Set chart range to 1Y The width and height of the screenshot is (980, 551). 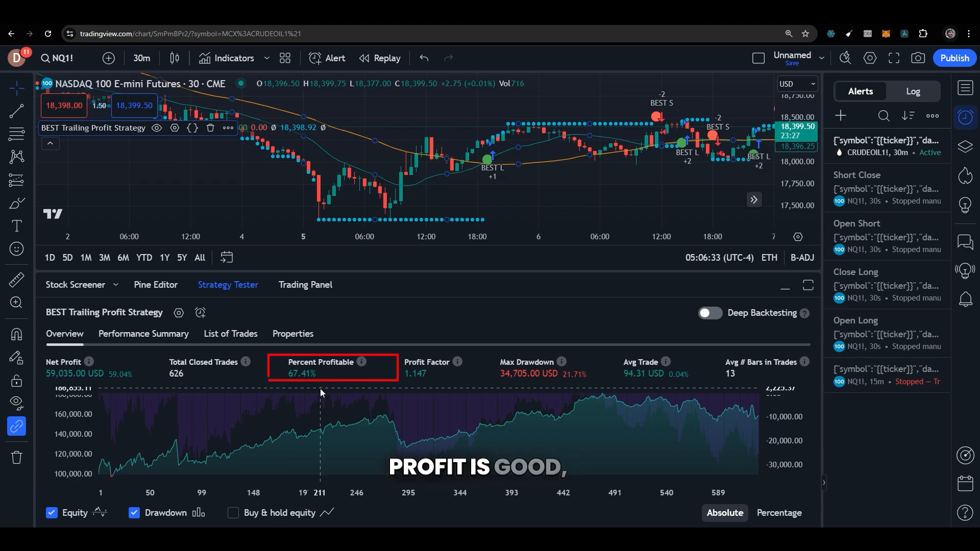pyautogui.click(x=164, y=258)
